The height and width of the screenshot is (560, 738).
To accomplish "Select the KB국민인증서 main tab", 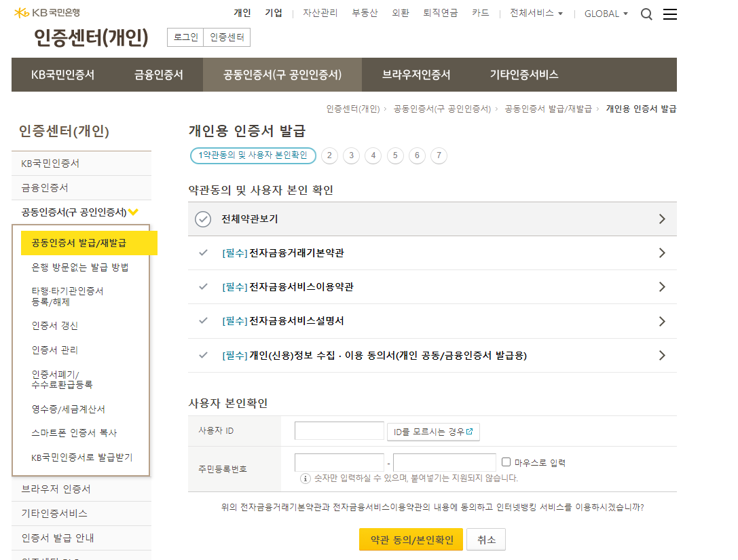I will point(62,75).
